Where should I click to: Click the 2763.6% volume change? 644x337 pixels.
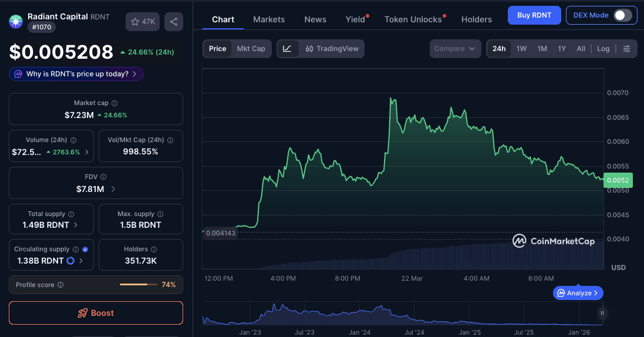point(63,152)
